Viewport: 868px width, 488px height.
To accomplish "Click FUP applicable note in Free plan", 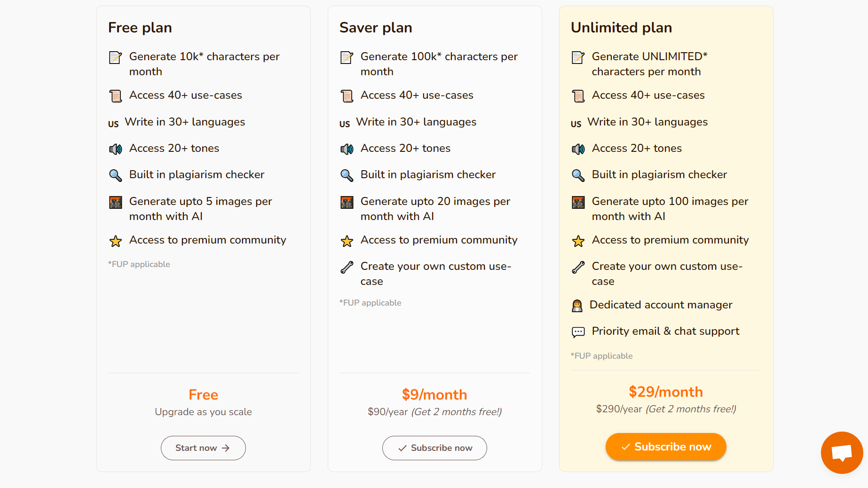I will (139, 264).
